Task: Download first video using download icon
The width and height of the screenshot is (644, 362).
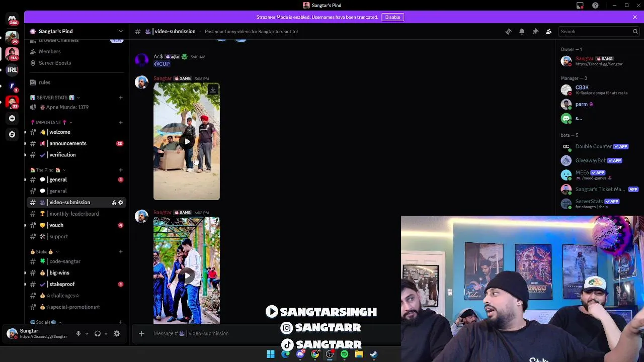Action: pos(213,89)
